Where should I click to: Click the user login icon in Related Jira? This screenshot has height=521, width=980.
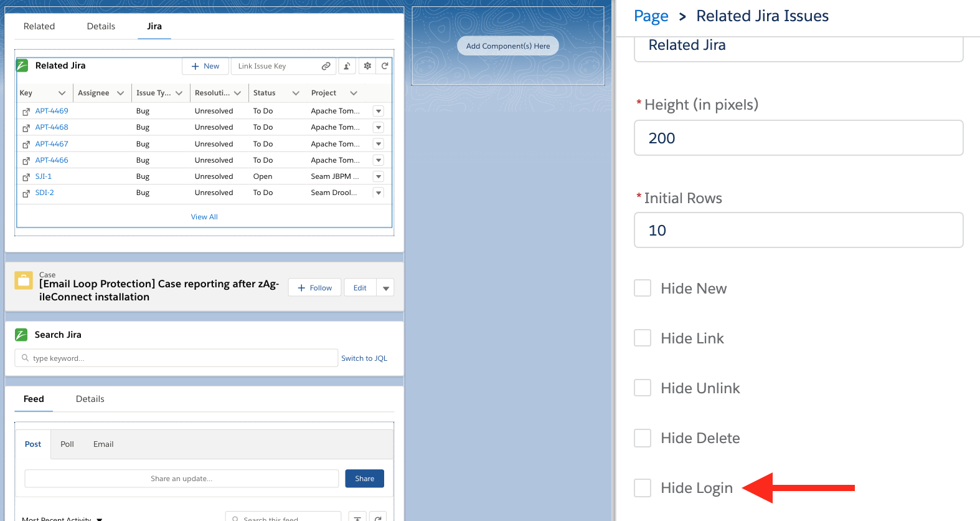click(x=347, y=66)
